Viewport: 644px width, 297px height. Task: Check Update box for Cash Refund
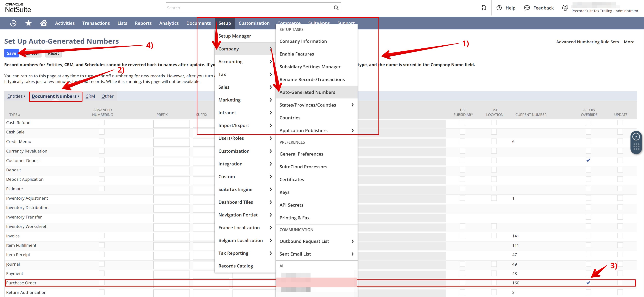[620, 122]
